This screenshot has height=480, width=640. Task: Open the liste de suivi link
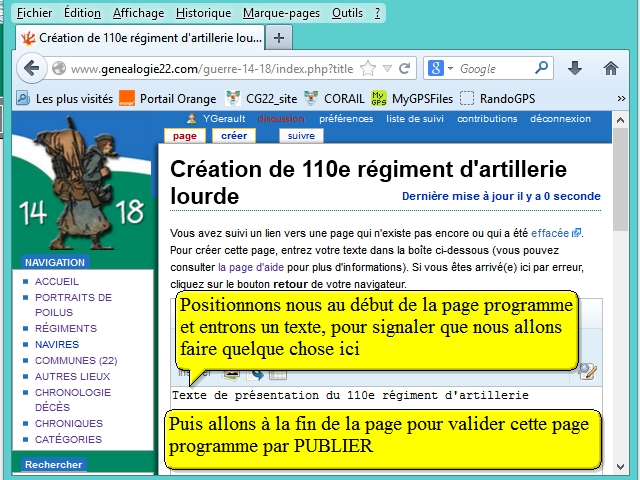(x=415, y=119)
